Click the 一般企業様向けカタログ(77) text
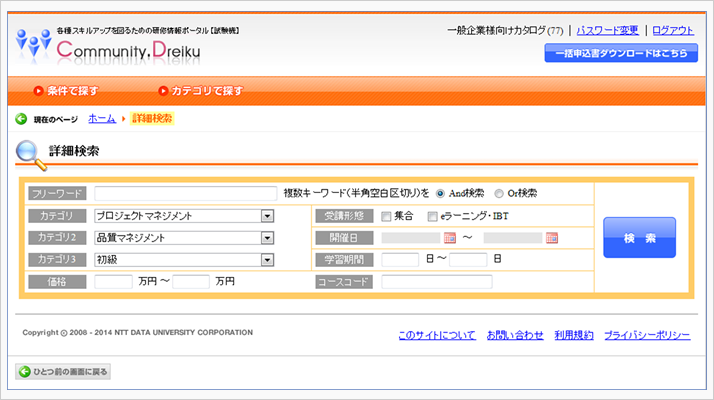714x400 pixels. [x=505, y=31]
